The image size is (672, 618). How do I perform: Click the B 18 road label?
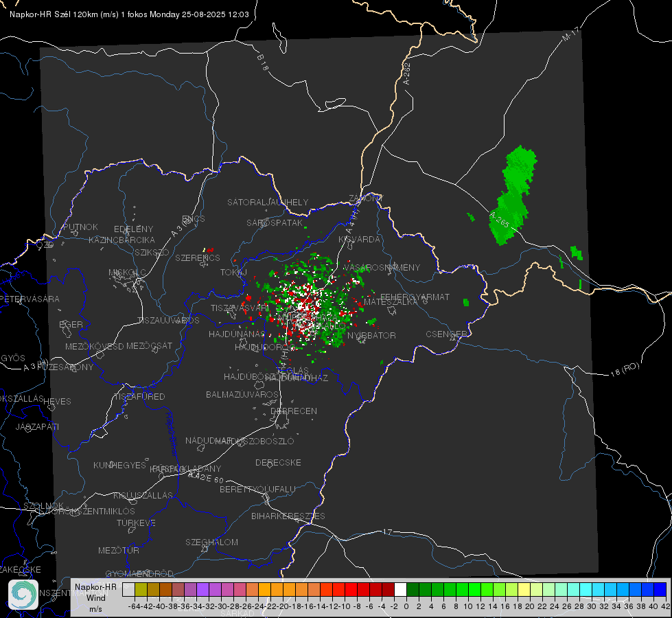[x=263, y=62]
